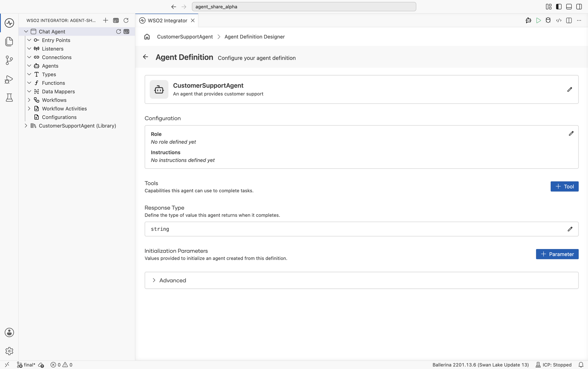Screen dimensions: 588x369
Task: Collapse the Chat Agent tree node
Action: tap(26, 31)
